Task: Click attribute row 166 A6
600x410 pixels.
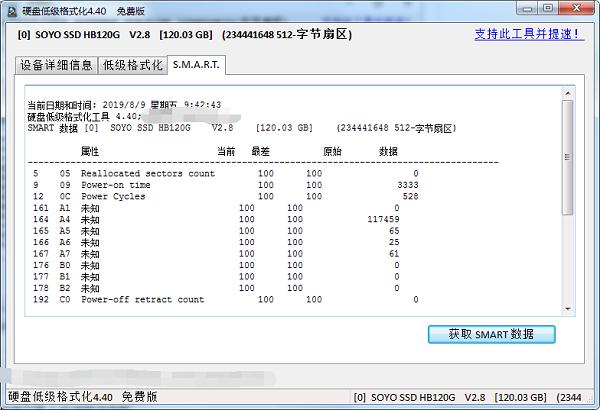Action: coord(216,242)
